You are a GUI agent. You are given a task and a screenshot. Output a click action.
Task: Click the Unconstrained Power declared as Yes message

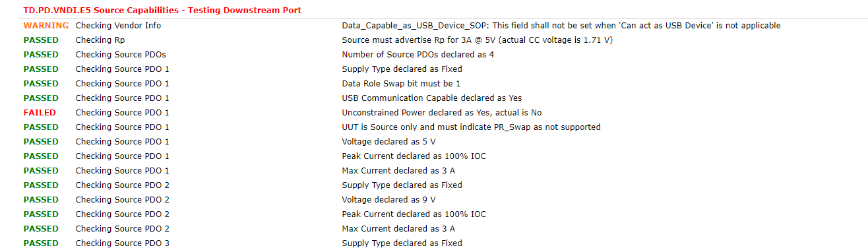pyautogui.click(x=442, y=112)
